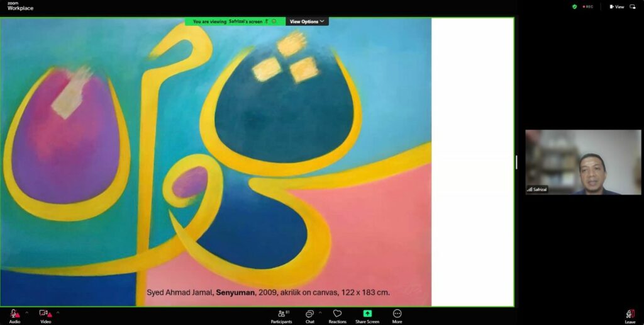Expand video options arrow next to Video
644x325 pixels.
[58, 312]
